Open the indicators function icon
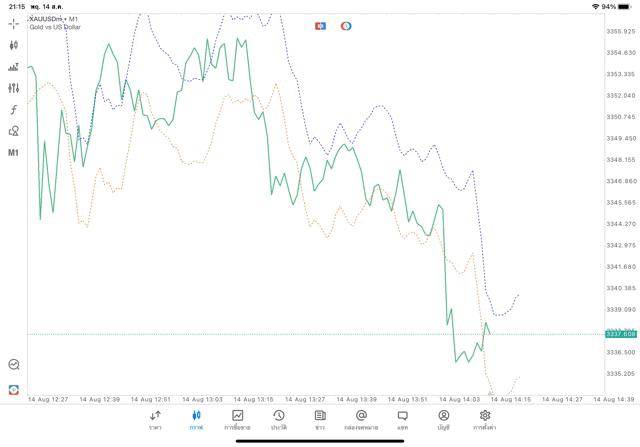 pos(14,110)
